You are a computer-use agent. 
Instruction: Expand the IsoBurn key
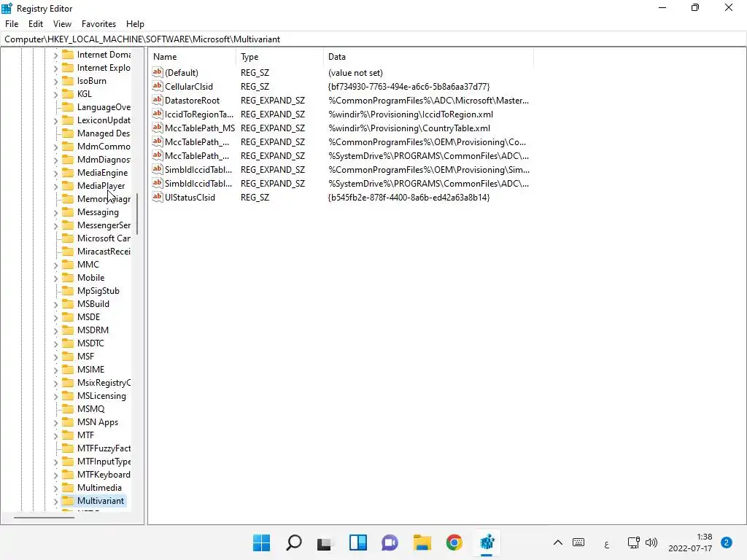(55, 82)
